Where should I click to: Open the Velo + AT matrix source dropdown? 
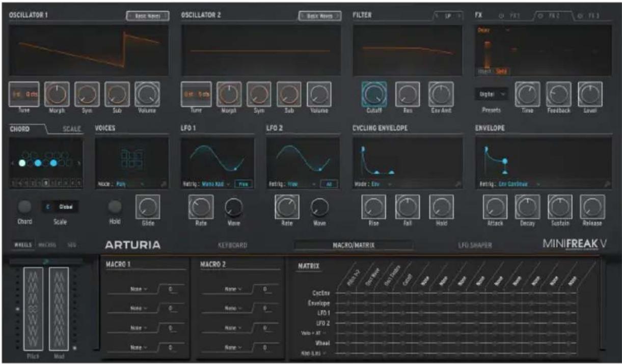pyautogui.click(x=313, y=333)
